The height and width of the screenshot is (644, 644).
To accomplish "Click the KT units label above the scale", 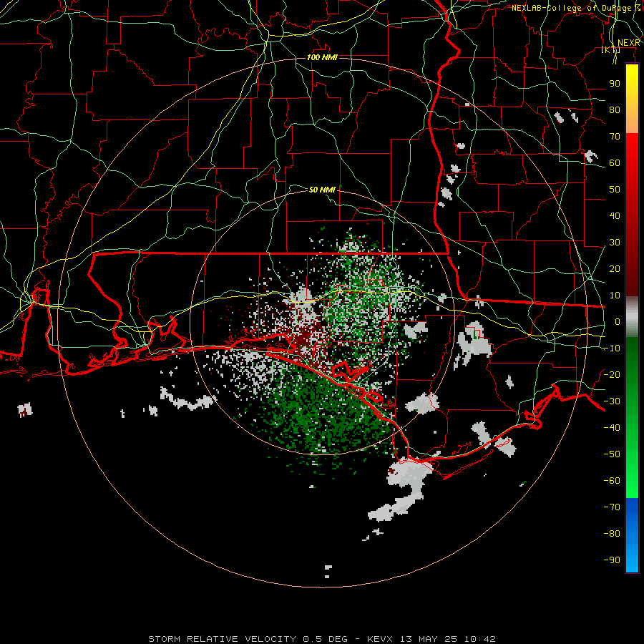I will 611,50.
